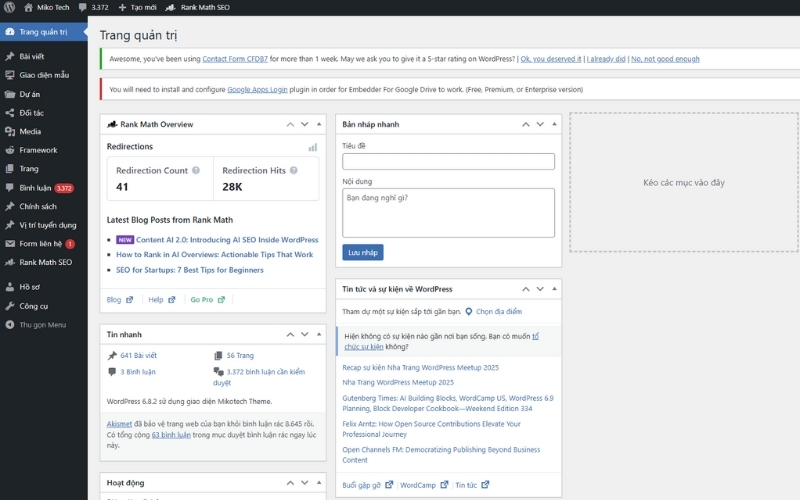Click the "Ok, you deserved it" link

pyautogui.click(x=551, y=59)
